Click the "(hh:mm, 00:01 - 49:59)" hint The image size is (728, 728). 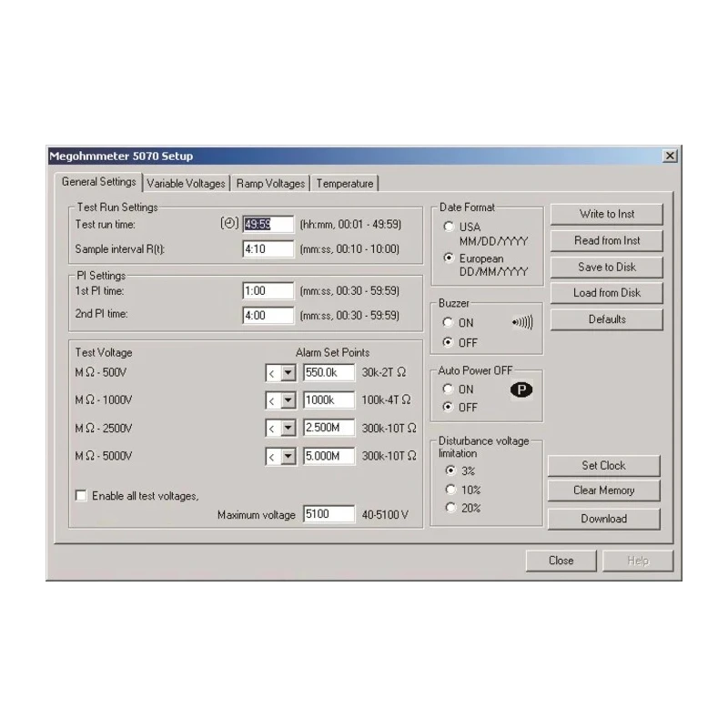point(350,224)
